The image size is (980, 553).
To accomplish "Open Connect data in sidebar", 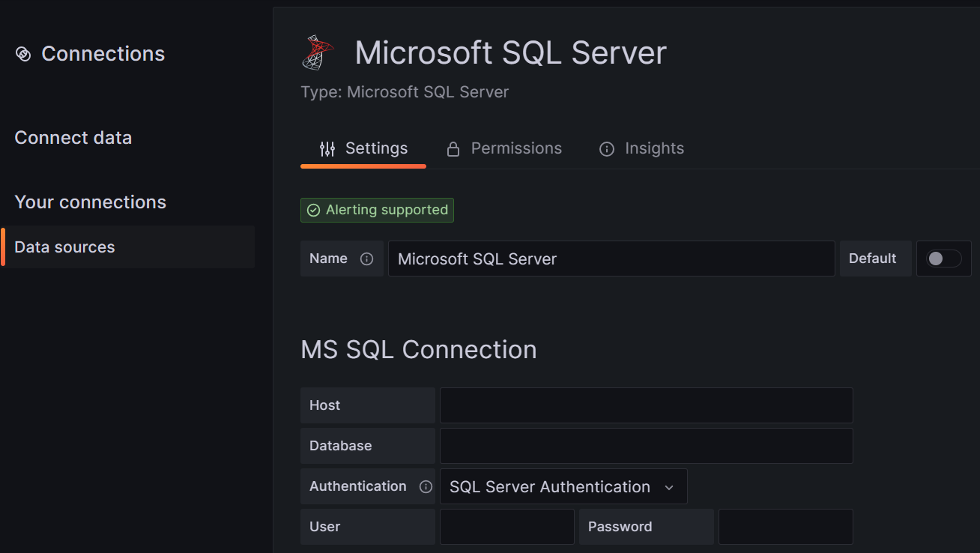I will pyautogui.click(x=73, y=138).
